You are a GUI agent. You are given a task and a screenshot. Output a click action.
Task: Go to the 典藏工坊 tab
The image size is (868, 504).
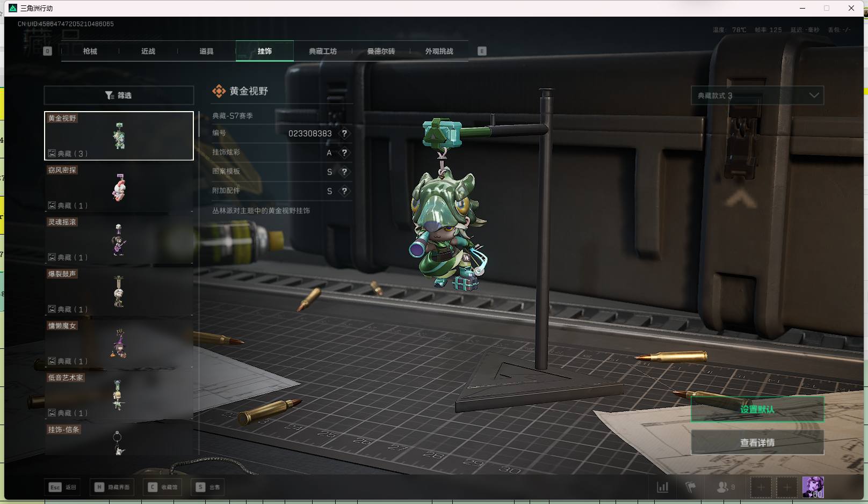tap(323, 51)
